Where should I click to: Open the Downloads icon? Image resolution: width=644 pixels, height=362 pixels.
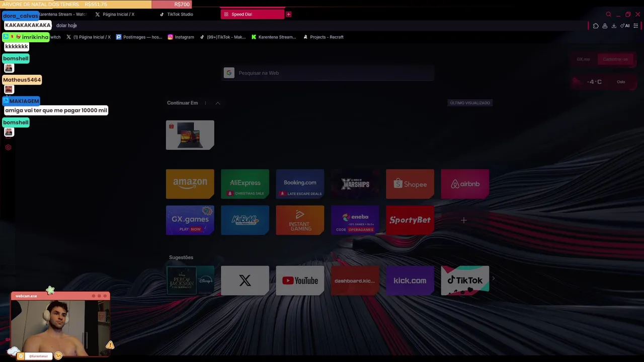614,26
